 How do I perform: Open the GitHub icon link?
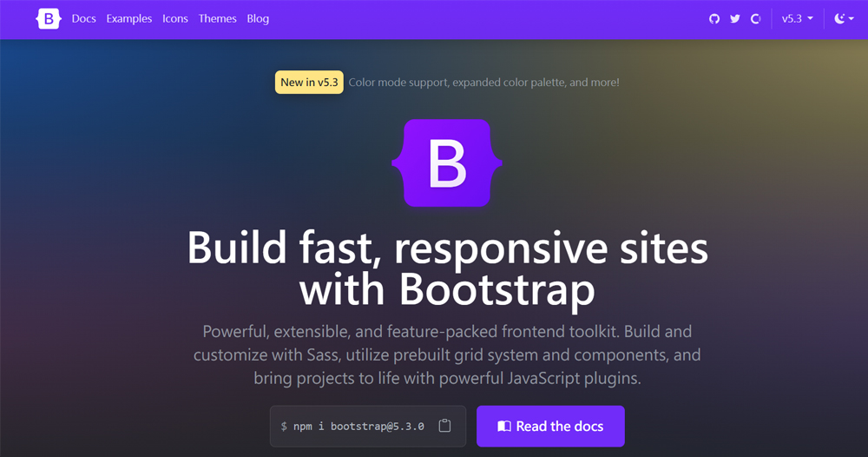pos(714,19)
